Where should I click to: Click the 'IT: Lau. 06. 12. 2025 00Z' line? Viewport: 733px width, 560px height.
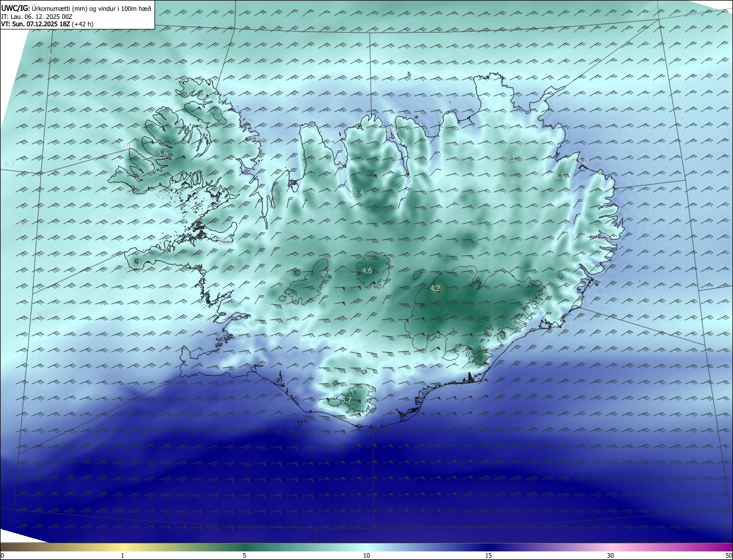click(x=37, y=17)
